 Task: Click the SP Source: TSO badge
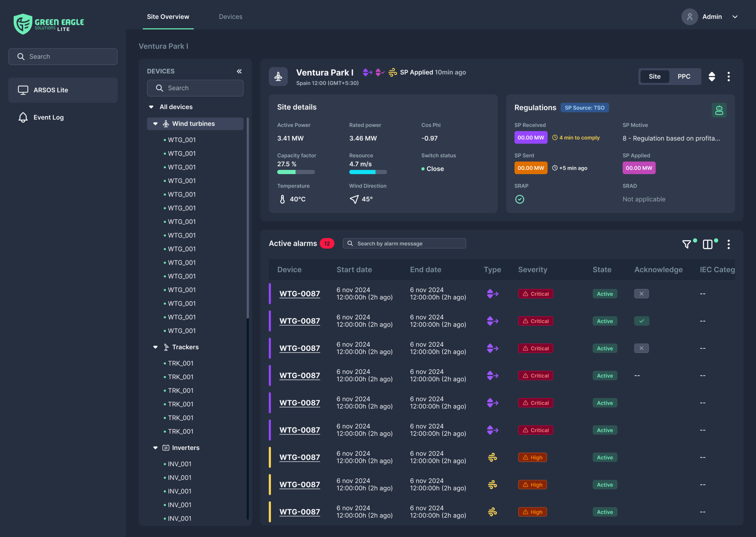click(584, 108)
